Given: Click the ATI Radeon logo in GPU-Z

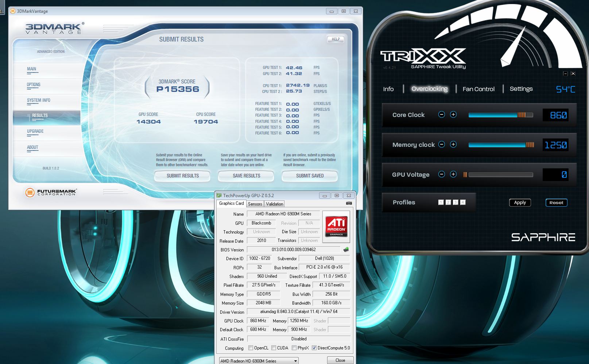Looking at the screenshot, I should [336, 227].
